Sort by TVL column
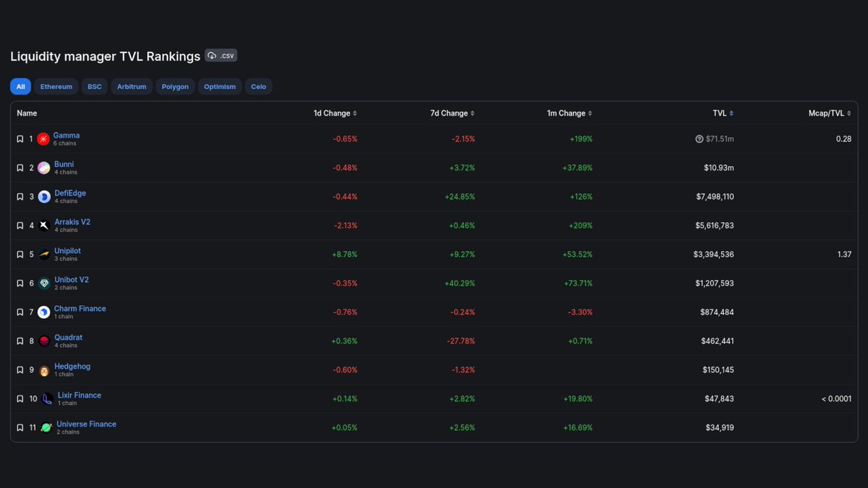This screenshot has width=868, height=488. coord(723,114)
